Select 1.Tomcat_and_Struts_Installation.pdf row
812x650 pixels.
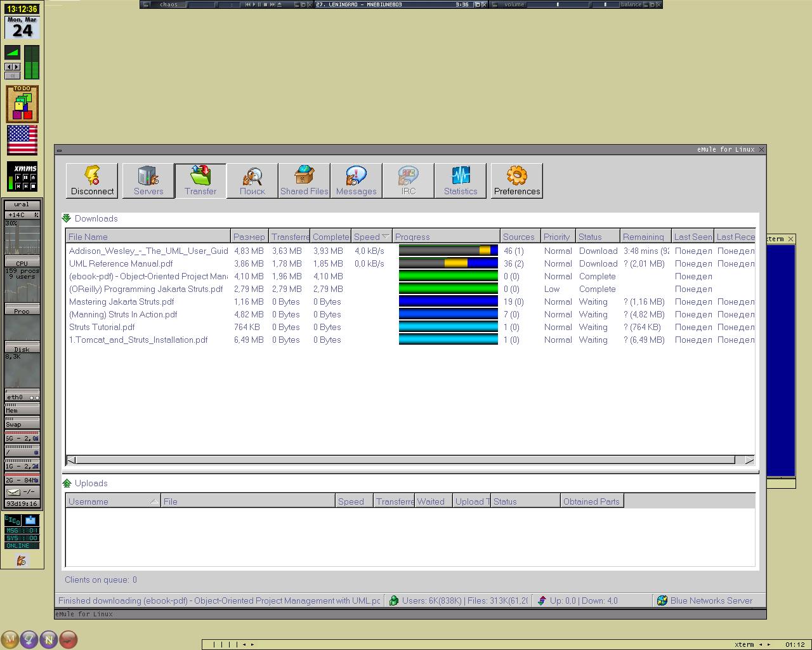point(410,340)
